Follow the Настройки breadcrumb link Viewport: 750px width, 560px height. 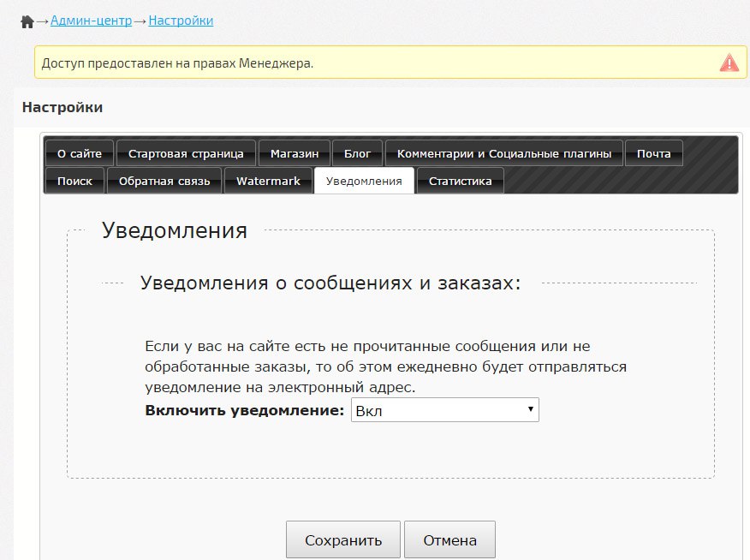[181, 20]
